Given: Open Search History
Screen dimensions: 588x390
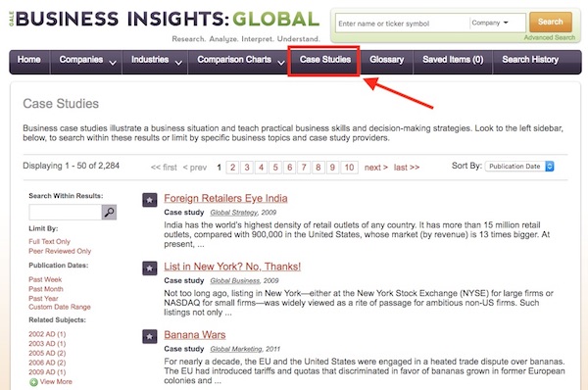Looking at the screenshot, I should point(530,59).
